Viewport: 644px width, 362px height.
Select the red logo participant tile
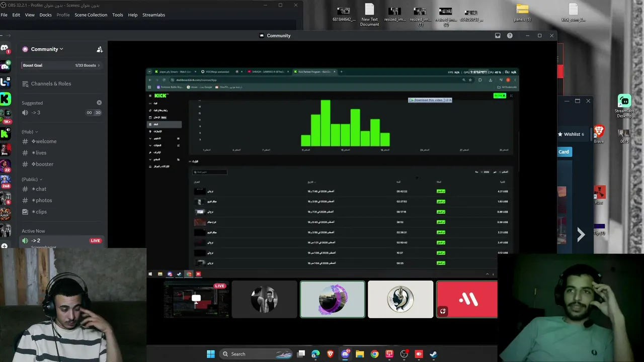[x=466, y=299]
